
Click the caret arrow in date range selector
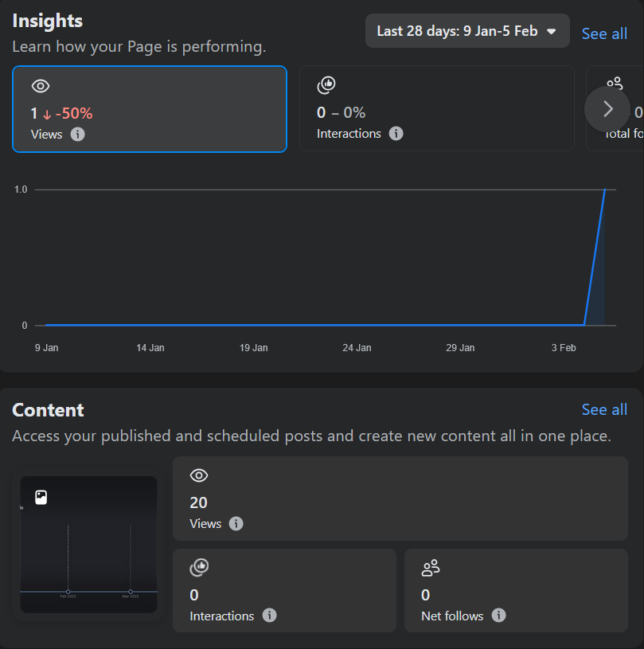point(551,32)
